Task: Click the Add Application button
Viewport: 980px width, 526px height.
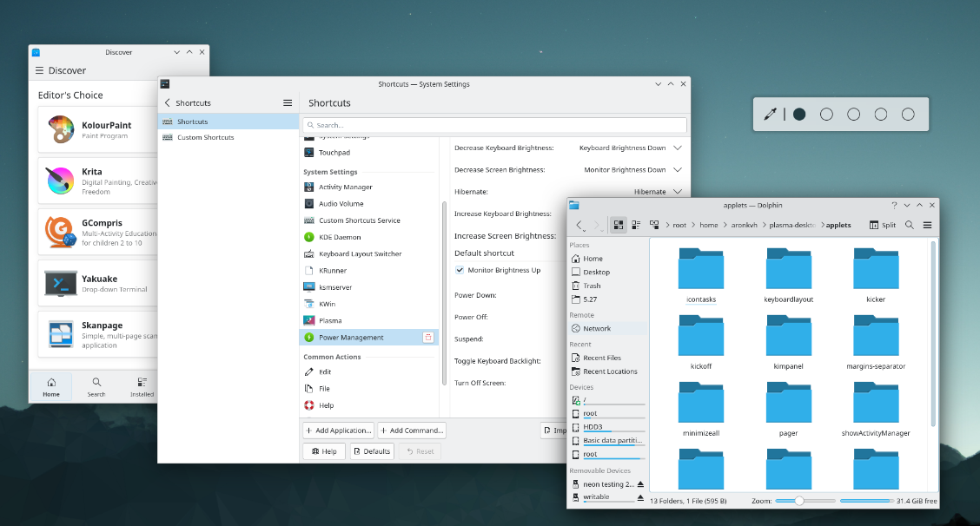Action: 338,431
